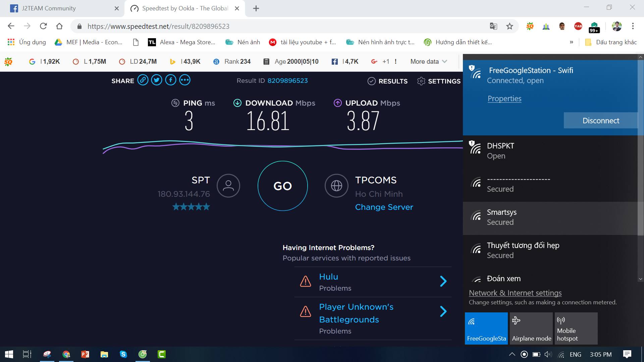Image resolution: width=644 pixels, height=362 pixels.
Task: Click the copy link share icon
Action: (x=143, y=80)
